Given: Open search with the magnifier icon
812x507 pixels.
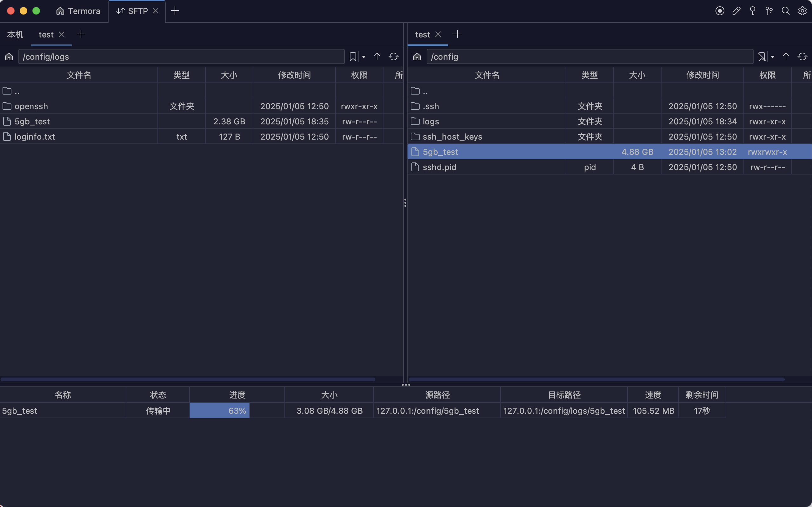Looking at the screenshot, I should 786,11.
